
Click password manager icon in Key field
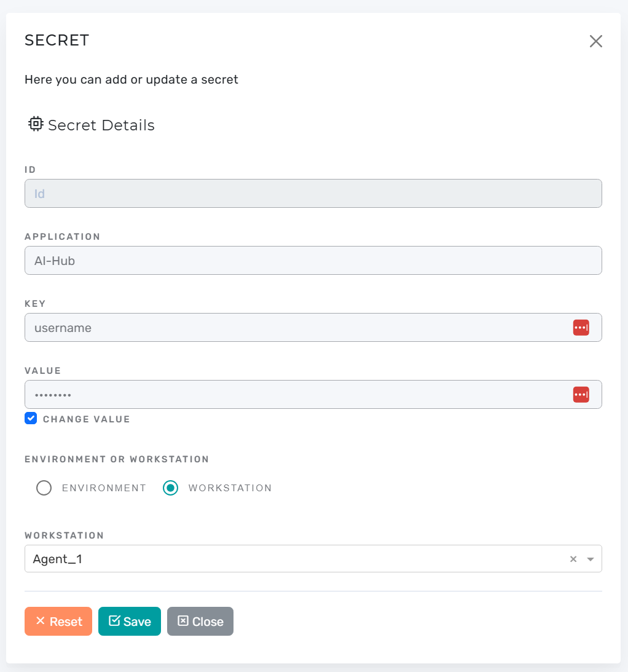581,328
